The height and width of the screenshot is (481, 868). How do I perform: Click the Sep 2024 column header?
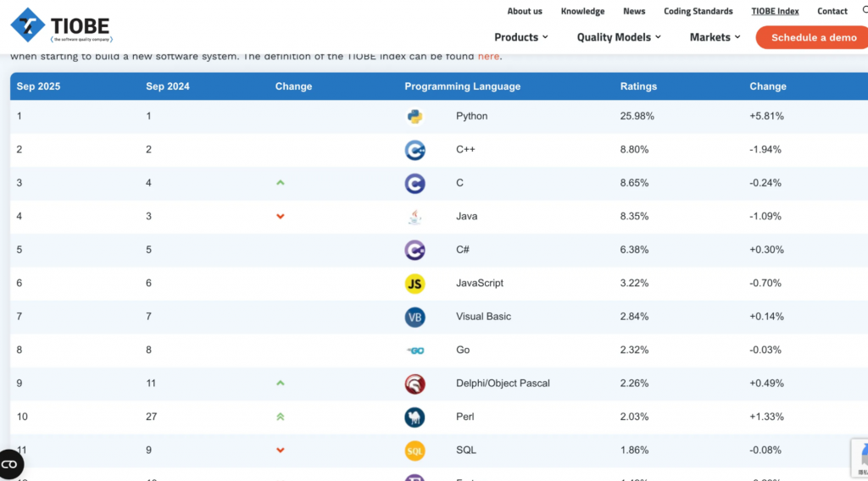coord(168,86)
